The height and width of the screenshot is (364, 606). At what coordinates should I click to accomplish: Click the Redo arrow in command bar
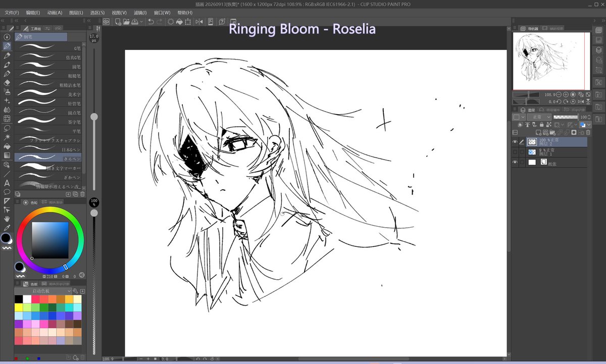pyautogui.click(x=160, y=22)
